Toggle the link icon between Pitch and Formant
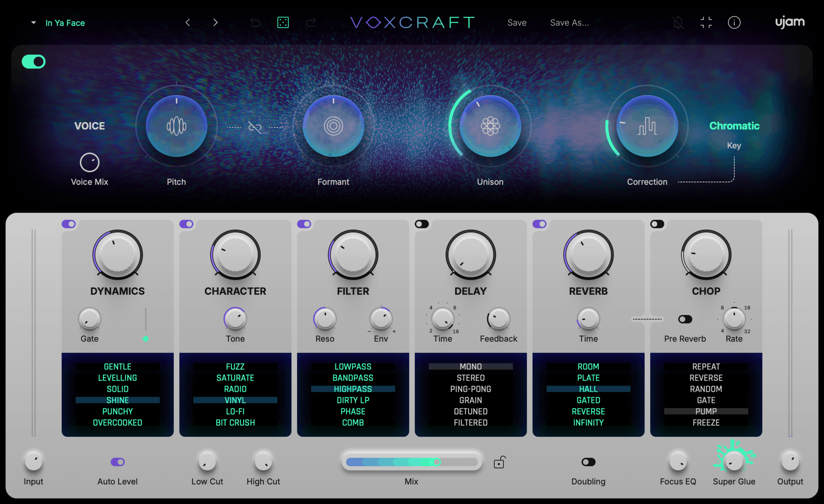 point(255,126)
